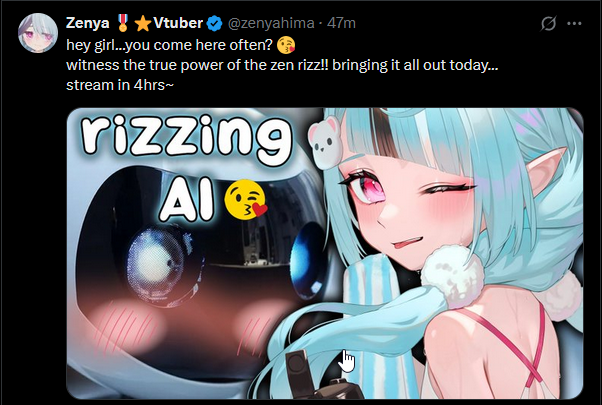The height and width of the screenshot is (405, 602).
Task: Open the image at the 'rizzing' caption
Action: coord(187,138)
